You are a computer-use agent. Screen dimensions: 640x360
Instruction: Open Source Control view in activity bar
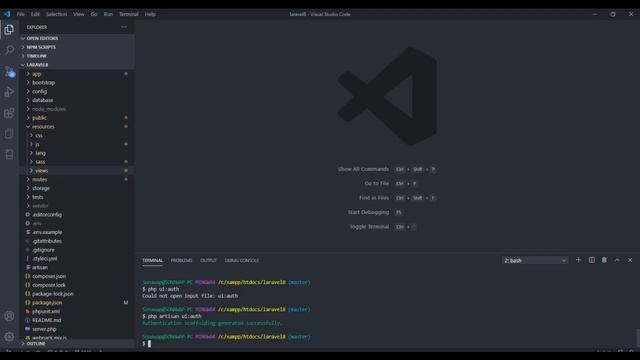tap(9, 71)
